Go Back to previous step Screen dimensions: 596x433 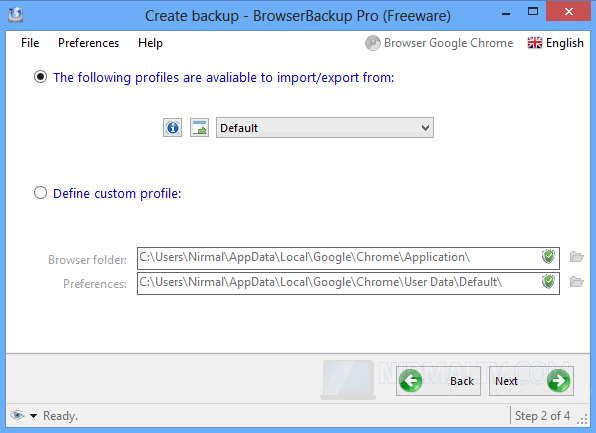click(438, 381)
